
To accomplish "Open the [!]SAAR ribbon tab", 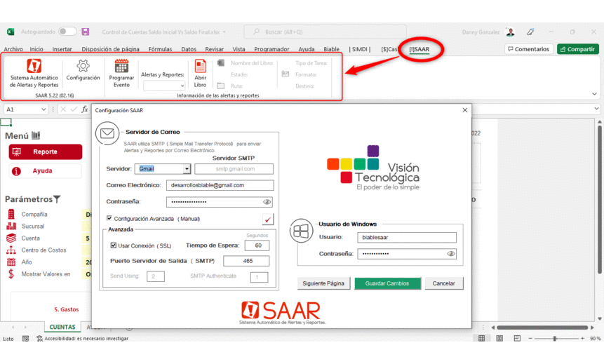I will point(419,49).
